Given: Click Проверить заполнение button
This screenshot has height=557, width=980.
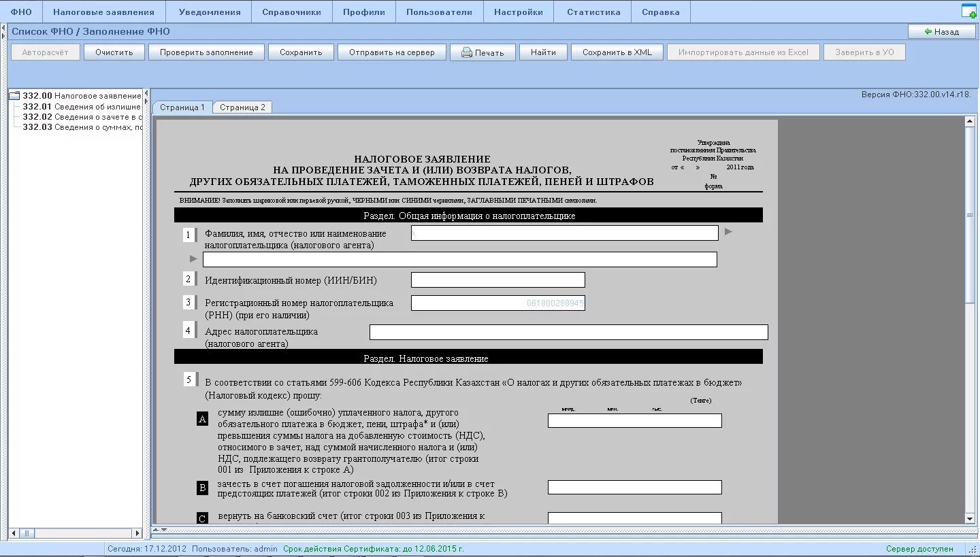Looking at the screenshot, I should click(x=206, y=52).
